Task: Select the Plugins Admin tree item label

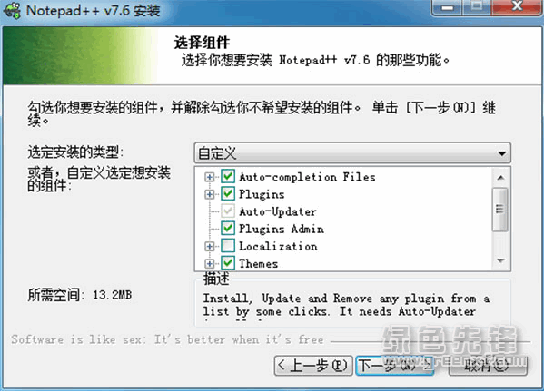Action: (282, 229)
